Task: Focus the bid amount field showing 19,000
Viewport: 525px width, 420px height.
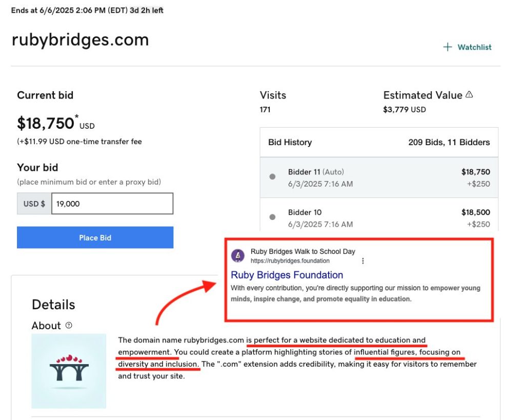Action: pyautogui.click(x=112, y=203)
